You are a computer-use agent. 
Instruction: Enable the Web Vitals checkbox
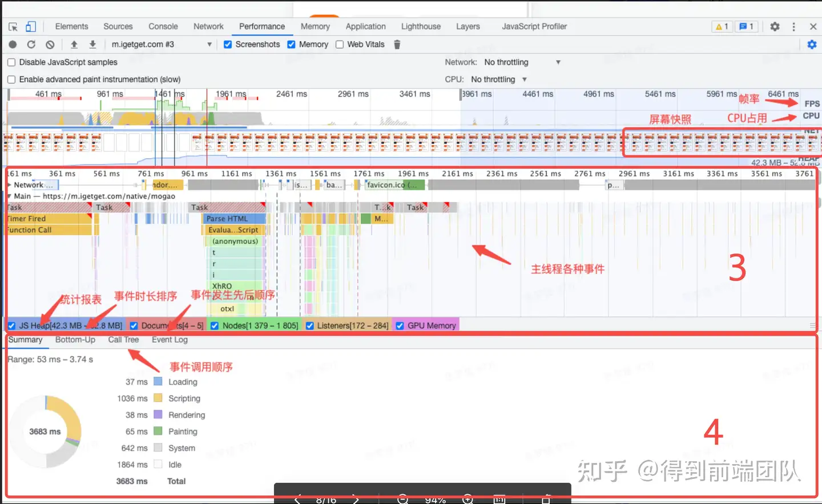(x=340, y=45)
